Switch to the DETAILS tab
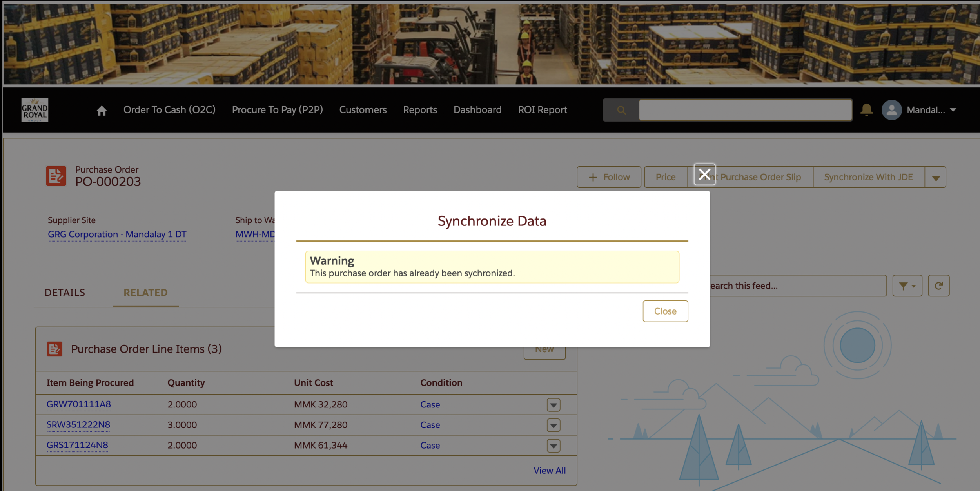The image size is (980, 491). [65, 293]
